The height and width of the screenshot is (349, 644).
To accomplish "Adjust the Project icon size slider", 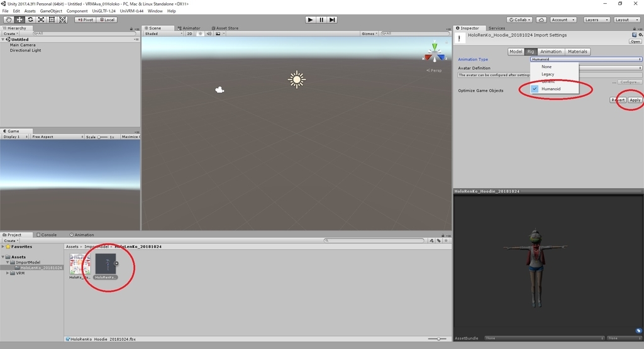I will (437, 339).
